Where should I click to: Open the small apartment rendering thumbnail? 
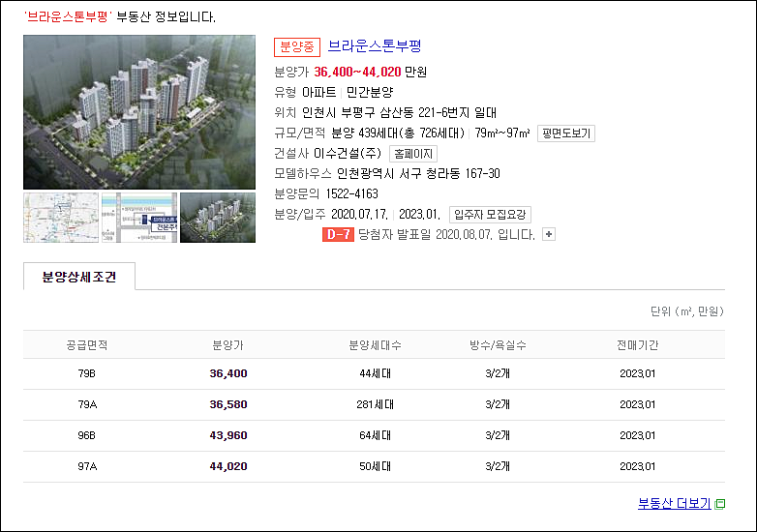pyautogui.click(x=218, y=218)
